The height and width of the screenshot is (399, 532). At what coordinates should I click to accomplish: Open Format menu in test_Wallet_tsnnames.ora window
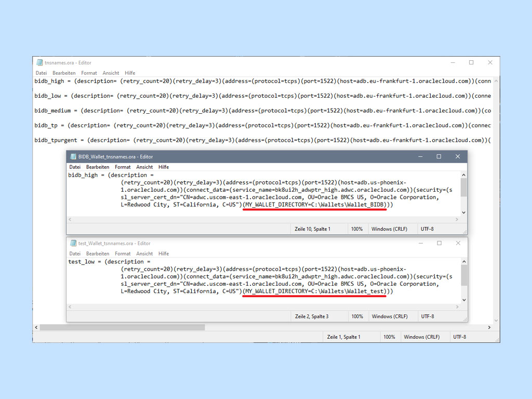tap(123, 254)
